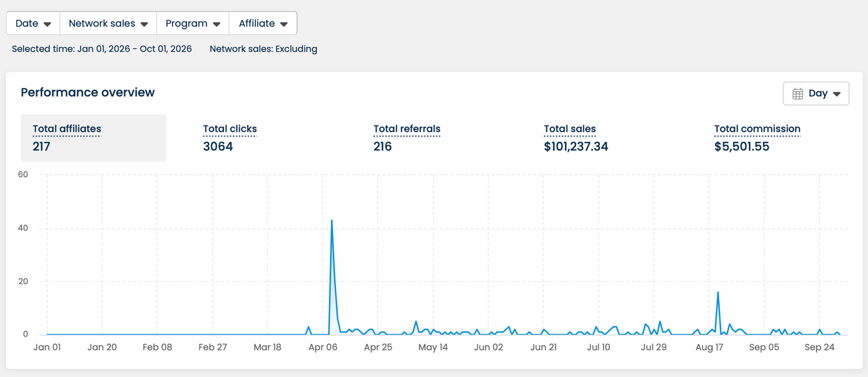Click the Performance overview heading
Viewport: 868px width, 377px height.
[x=88, y=92]
